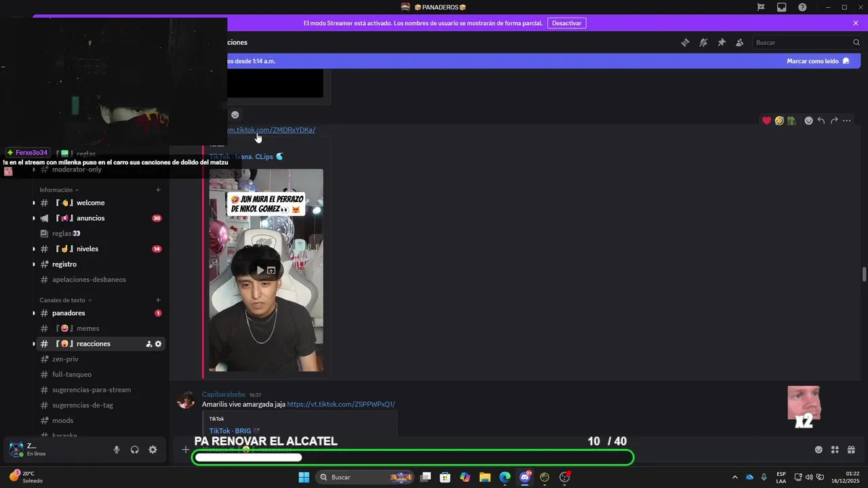Open the niveles channel
Viewport: 868px width, 488px height.
point(100,249)
